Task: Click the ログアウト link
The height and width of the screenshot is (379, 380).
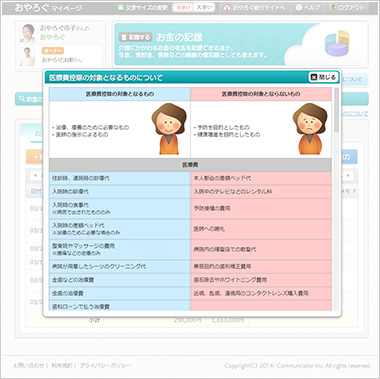Action: (351, 8)
